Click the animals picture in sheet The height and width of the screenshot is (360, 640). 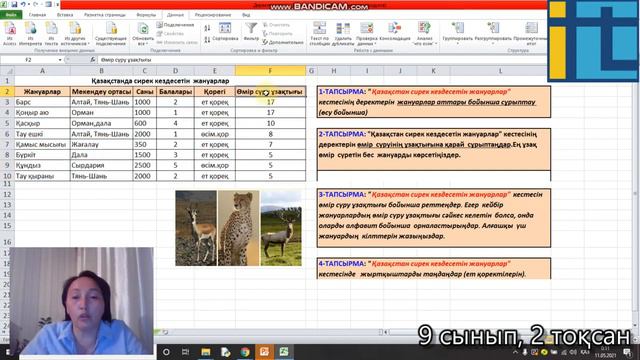(238, 228)
